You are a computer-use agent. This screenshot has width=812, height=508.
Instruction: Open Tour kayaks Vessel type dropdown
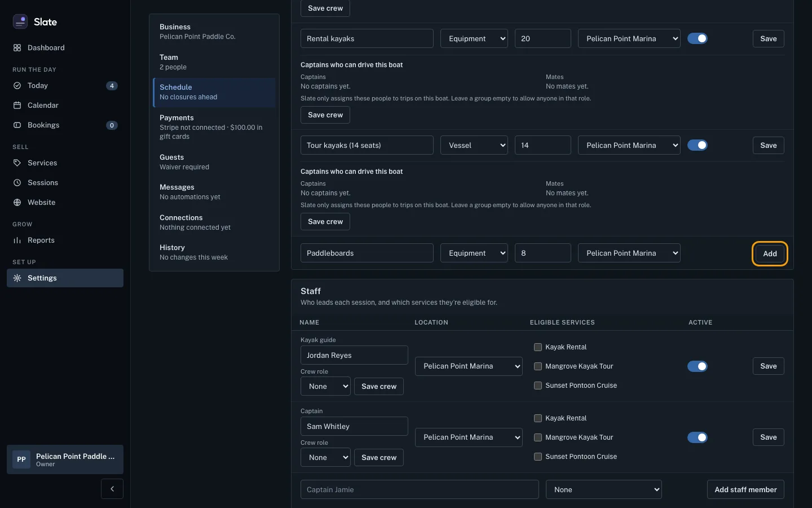pyautogui.click(x=474, y=145)
